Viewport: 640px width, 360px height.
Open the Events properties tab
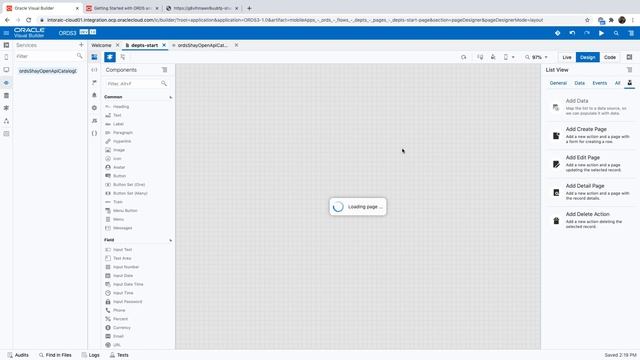600,83
